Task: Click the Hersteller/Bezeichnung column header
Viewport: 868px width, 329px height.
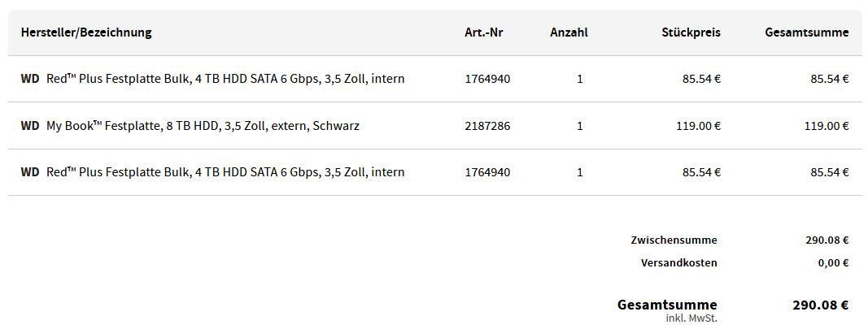Action: [86, 33]
